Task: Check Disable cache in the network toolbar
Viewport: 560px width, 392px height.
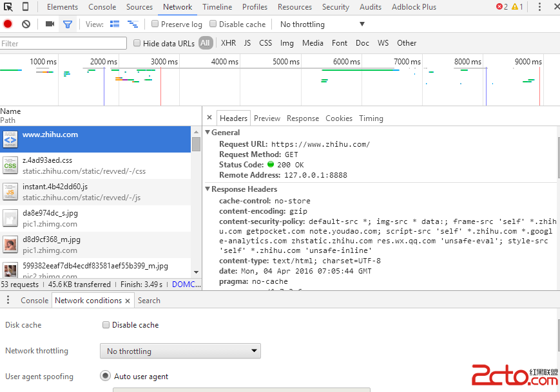Action: coord(213,24)
